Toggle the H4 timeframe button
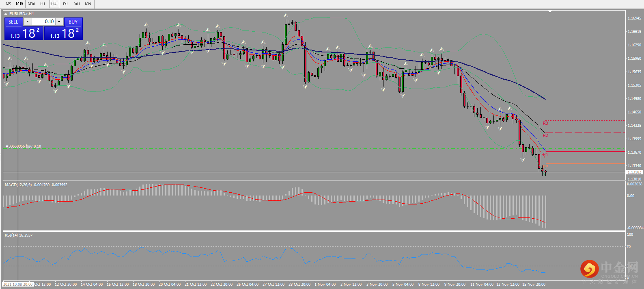This screenshot has height=289, width=644. pyautogui.click(x=54, y=4)
